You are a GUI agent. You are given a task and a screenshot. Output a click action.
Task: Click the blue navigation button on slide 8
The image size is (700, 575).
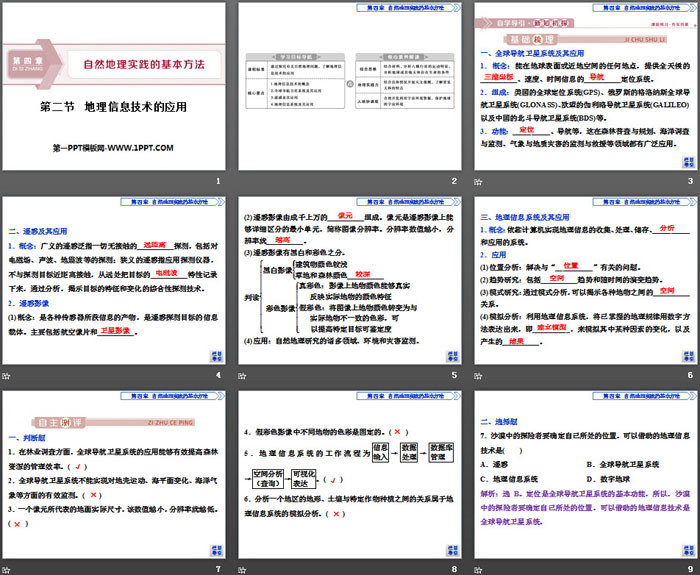pos(449,549)
